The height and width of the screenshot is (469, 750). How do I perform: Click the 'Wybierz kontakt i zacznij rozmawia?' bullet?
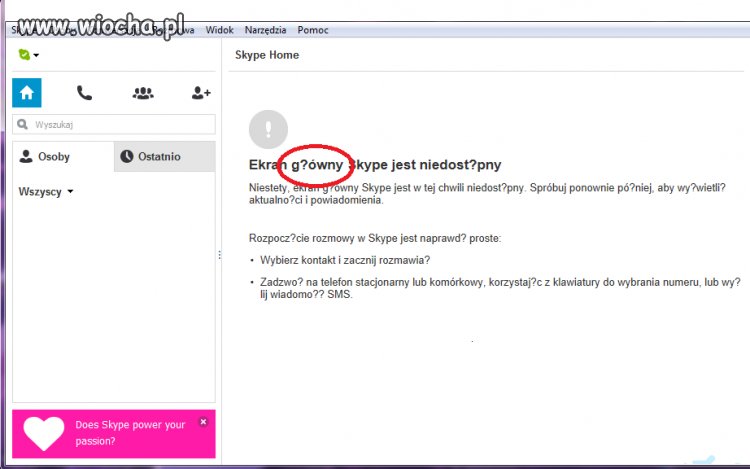point(345,260)
